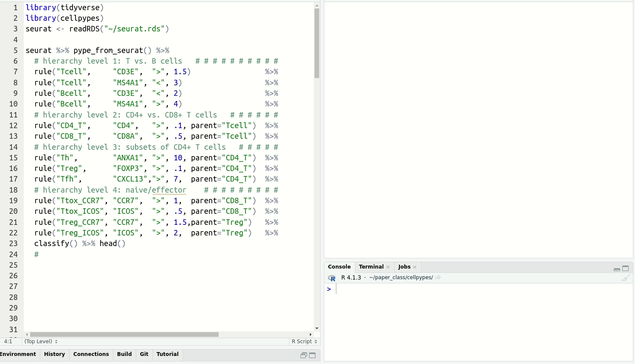
Task: Close the Terminal tab
Action: pos(388,267)
